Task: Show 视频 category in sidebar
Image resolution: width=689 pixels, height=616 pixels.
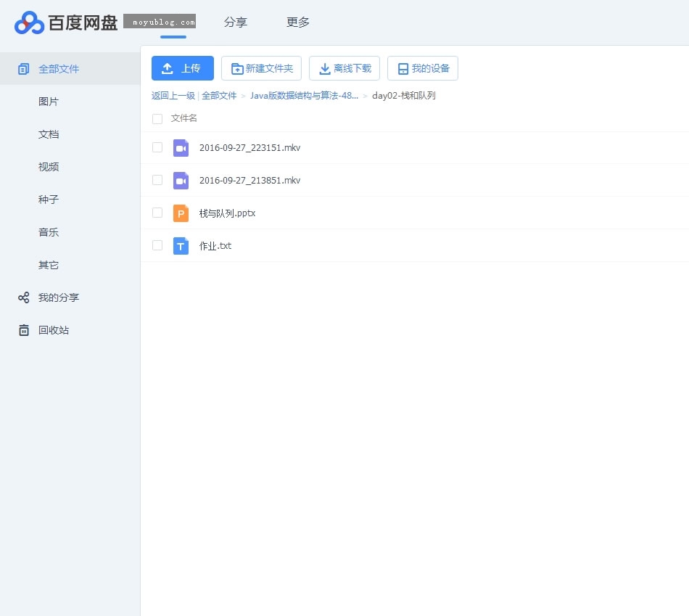Action: [49, 167]
